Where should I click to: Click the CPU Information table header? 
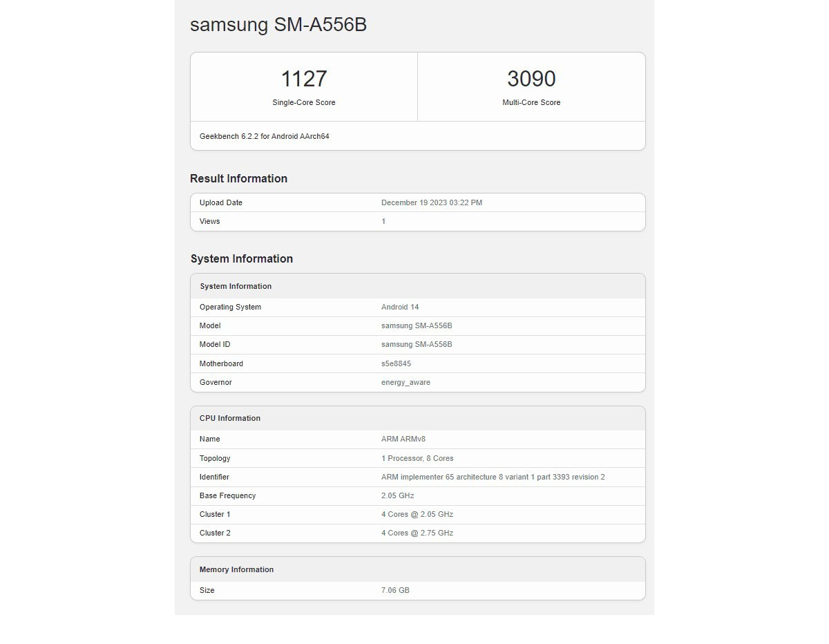pos(229,418)
